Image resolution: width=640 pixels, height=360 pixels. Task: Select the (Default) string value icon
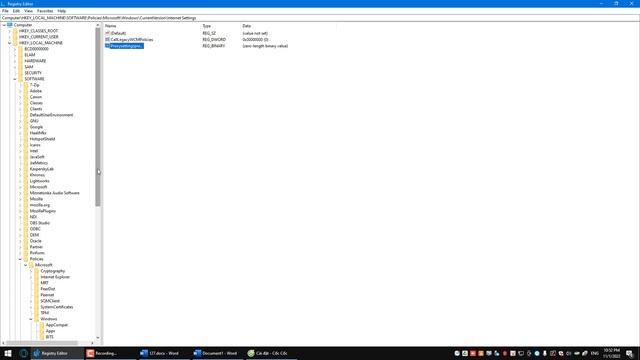pos(107,33)
